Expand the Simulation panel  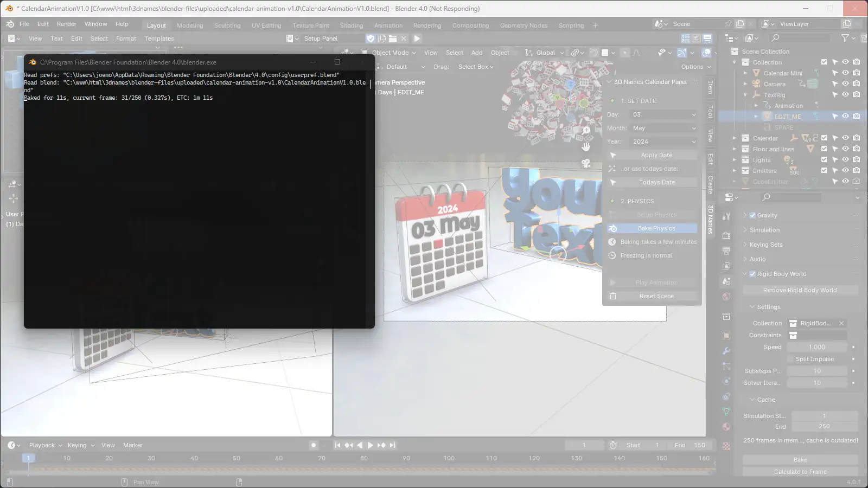764,230
